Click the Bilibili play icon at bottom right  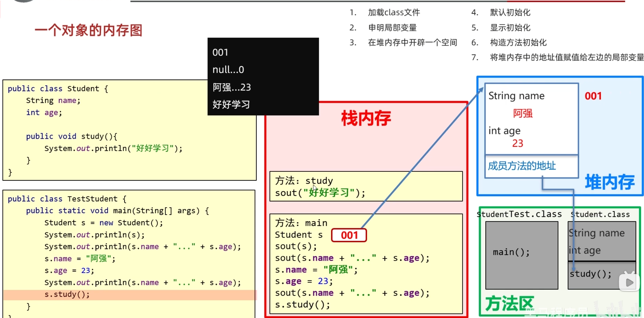tap(629, 282)
